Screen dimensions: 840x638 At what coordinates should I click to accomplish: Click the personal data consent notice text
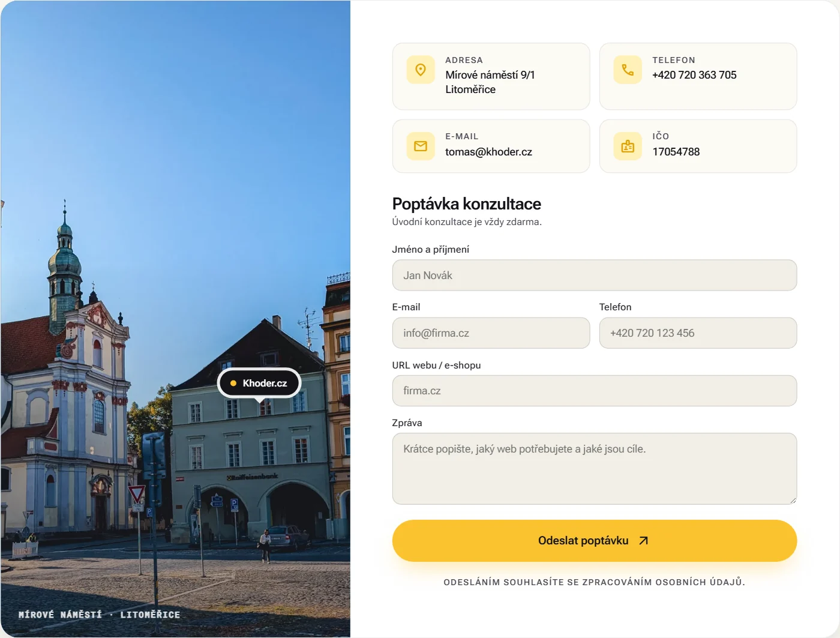point(595,582)
